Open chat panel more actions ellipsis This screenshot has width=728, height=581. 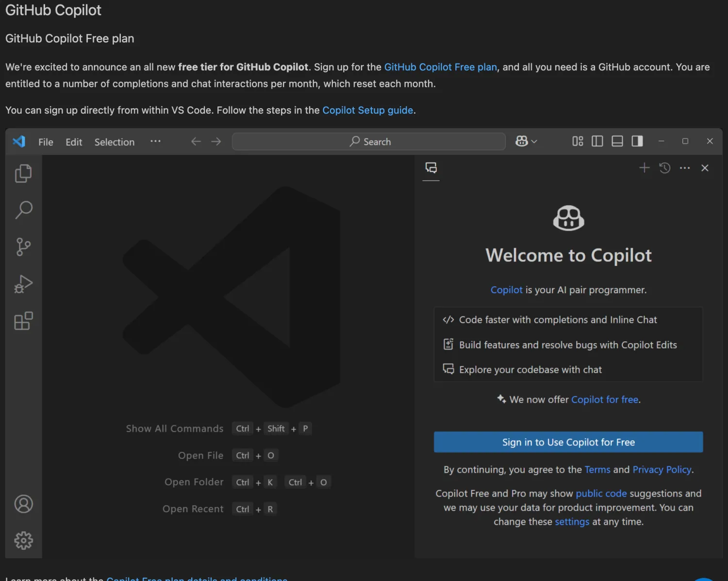pos(685,168)
